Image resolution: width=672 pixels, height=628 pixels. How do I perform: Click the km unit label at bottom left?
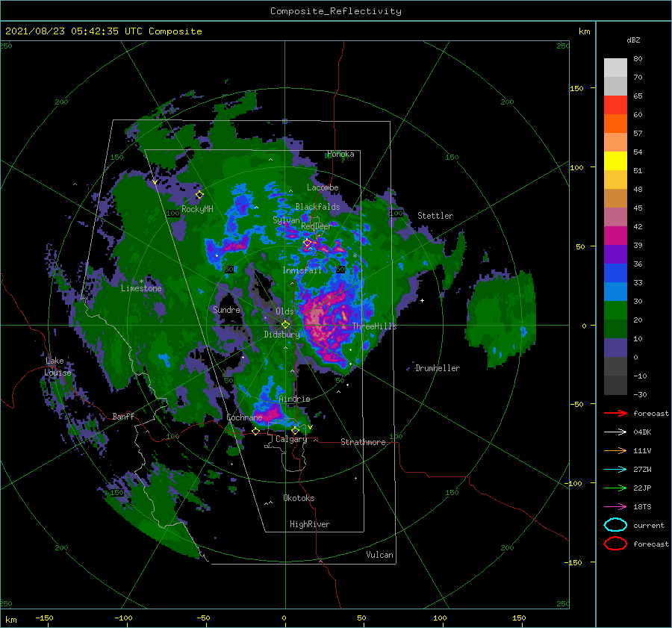coord(11,620)
